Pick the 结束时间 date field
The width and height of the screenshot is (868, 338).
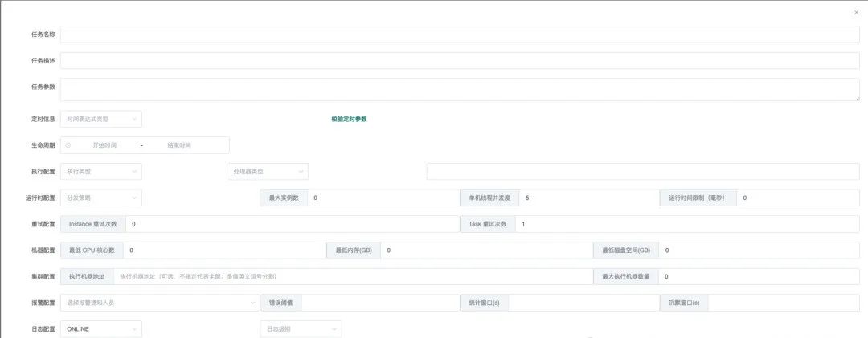click(179, 145)
